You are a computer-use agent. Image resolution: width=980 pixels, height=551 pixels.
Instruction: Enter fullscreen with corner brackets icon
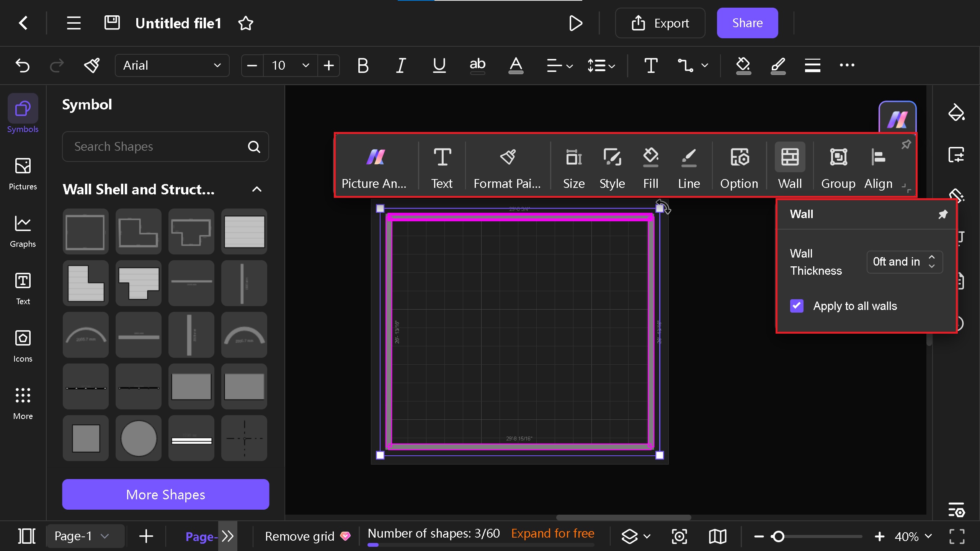(957, 536)
